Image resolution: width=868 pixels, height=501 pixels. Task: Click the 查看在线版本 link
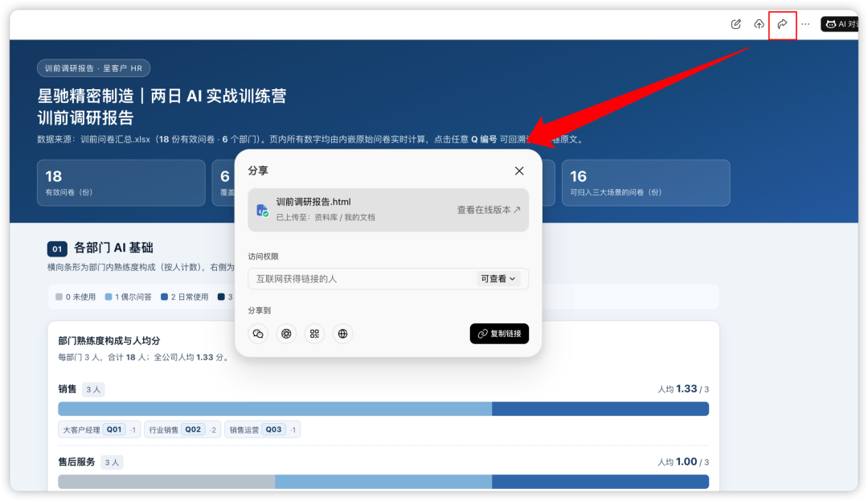coord(489,210)
